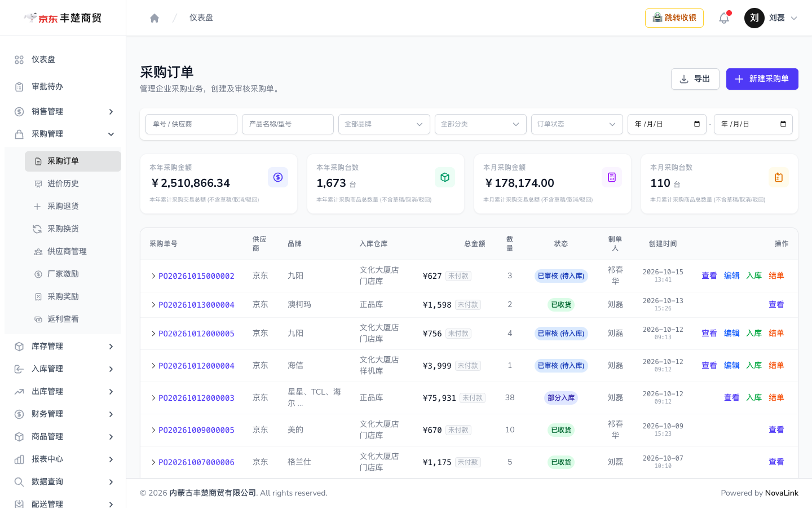This screenshot has height=508, width=812.
Task: Open 返利查看 submenu item
Action: (x=73, y=319)
